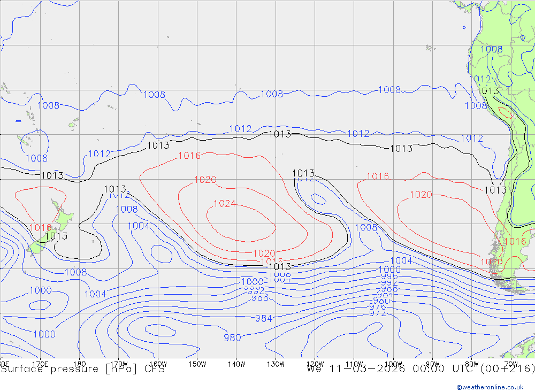Viewport: 535px width, 392px height.
Task: Click the black 1013 label above the small blue closed contour
Action: coord(303,173)
